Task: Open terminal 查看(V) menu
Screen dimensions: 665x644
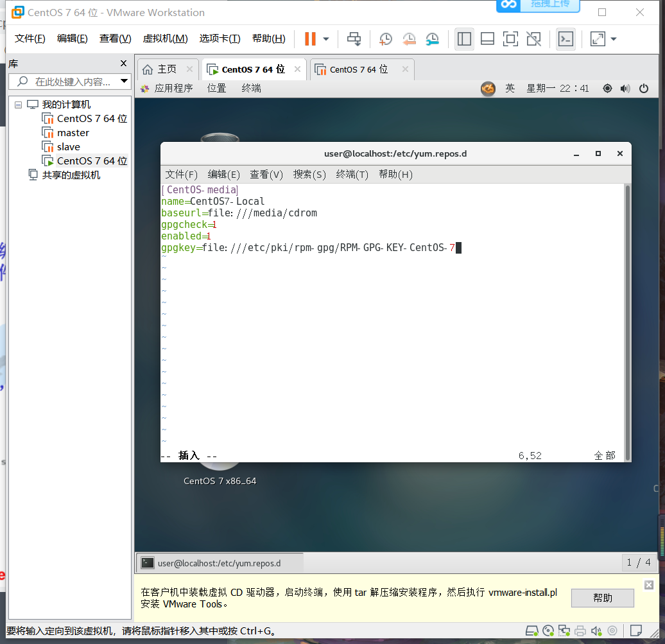Action: point(266,175)
